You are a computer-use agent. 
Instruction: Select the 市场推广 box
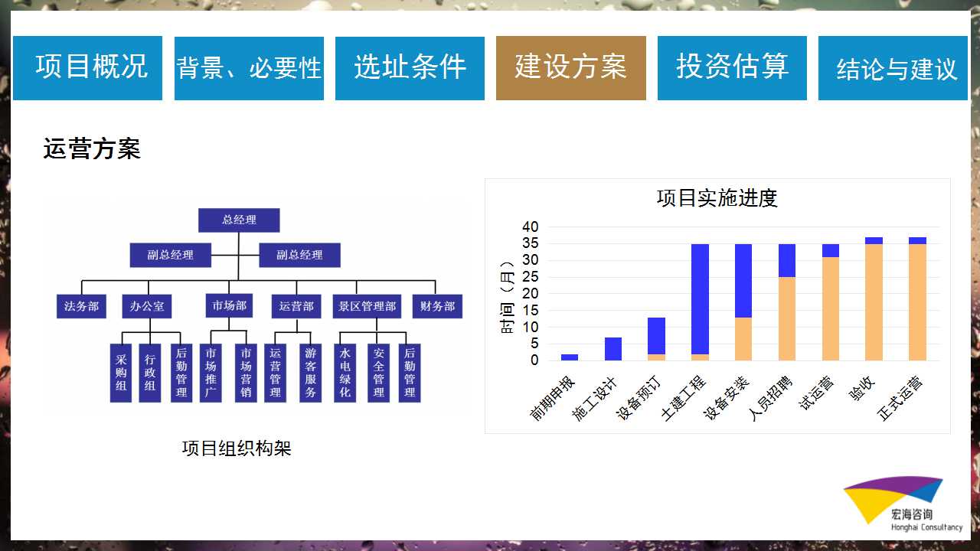pos(211,373)
